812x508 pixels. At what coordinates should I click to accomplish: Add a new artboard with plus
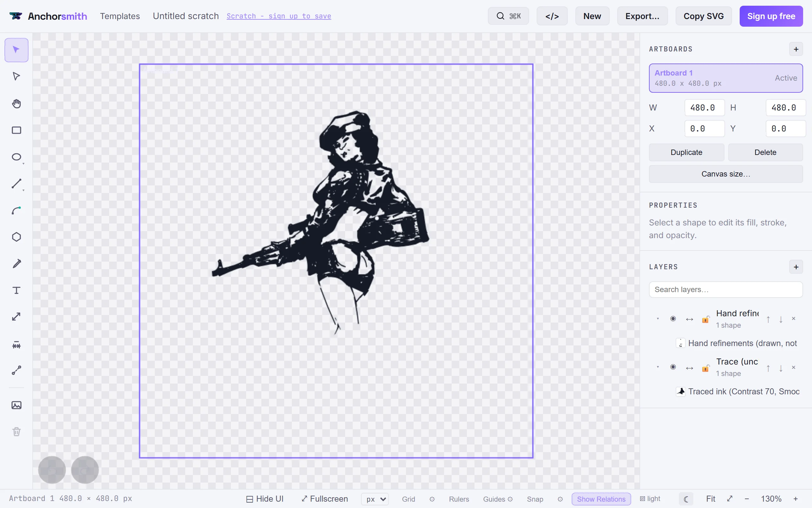click(796, 50)
